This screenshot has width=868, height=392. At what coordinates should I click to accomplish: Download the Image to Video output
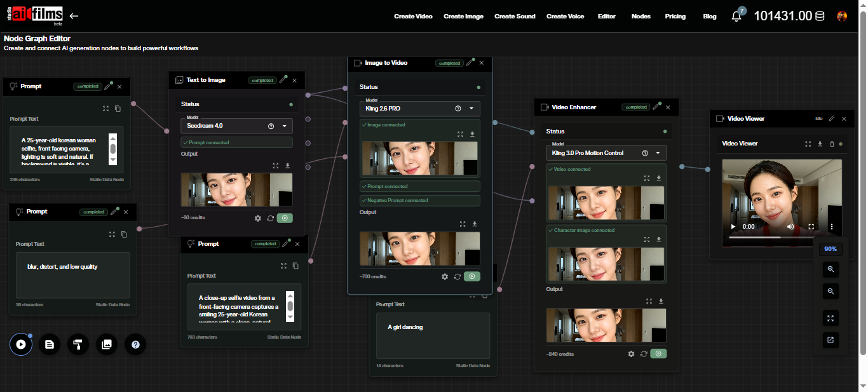point(474,224)
